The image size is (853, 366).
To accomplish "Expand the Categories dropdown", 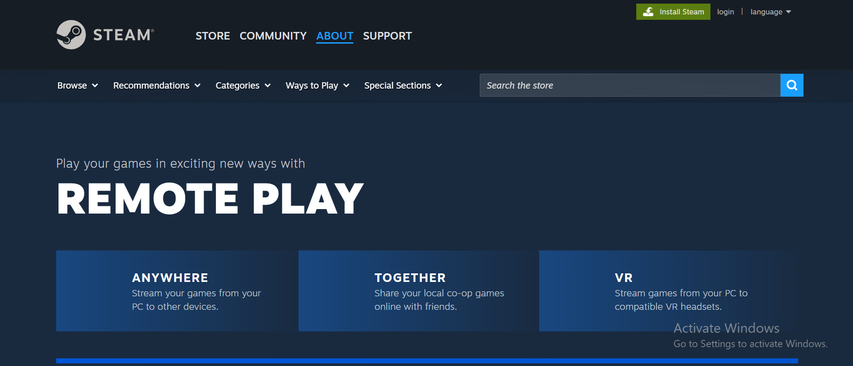I will click(243, 85).
